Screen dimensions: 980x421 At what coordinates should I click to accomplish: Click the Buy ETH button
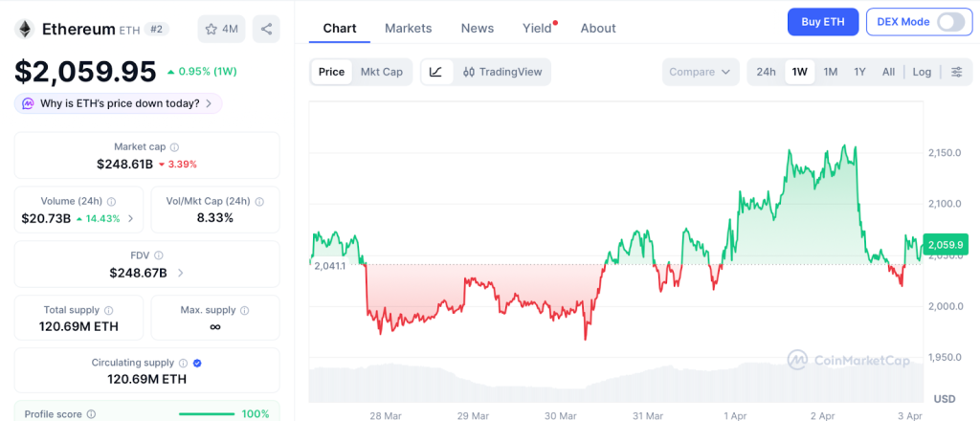point(822,22)
